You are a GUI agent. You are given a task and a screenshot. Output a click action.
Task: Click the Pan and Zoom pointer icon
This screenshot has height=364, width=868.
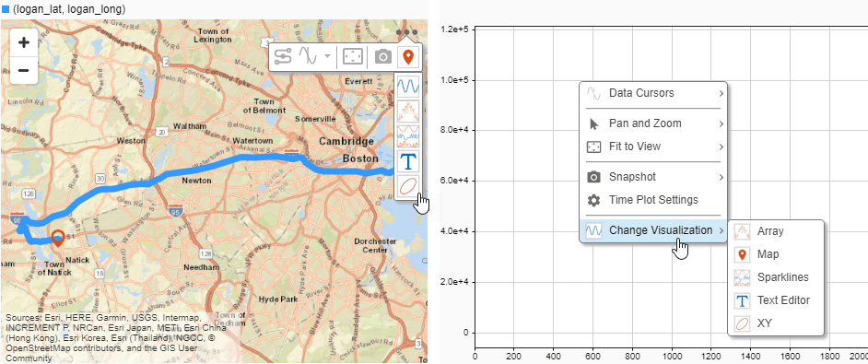point(594,124)
